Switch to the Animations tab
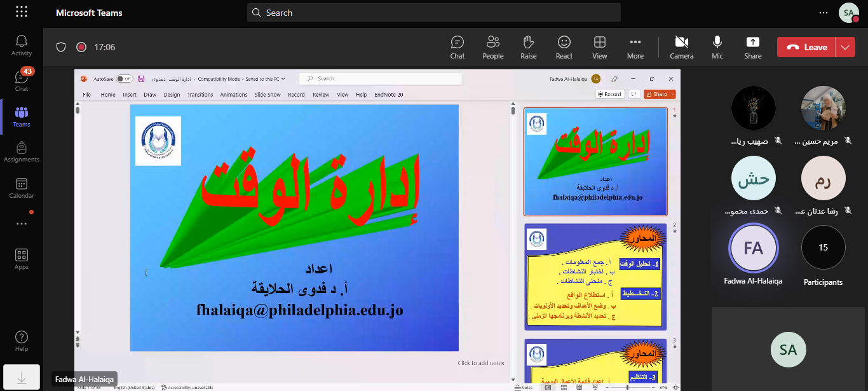868x391 pixels. [x=234, y=95]
